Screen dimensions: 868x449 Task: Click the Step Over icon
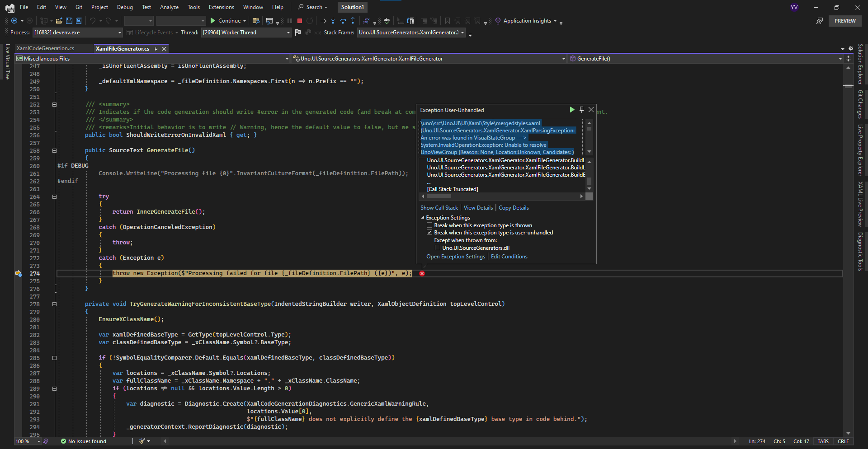(344, 20)
